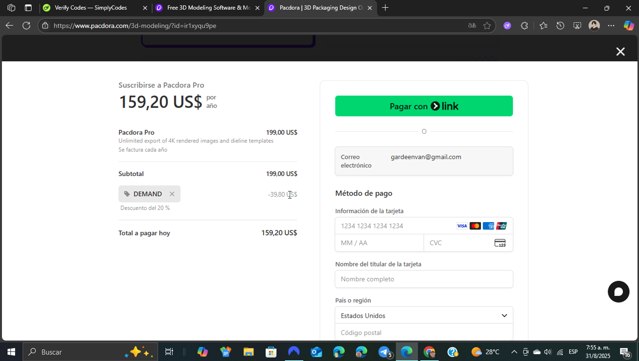Open the ESP language indicator
Image resolution: width=639 pixels, height=361 pixels.
573,352
